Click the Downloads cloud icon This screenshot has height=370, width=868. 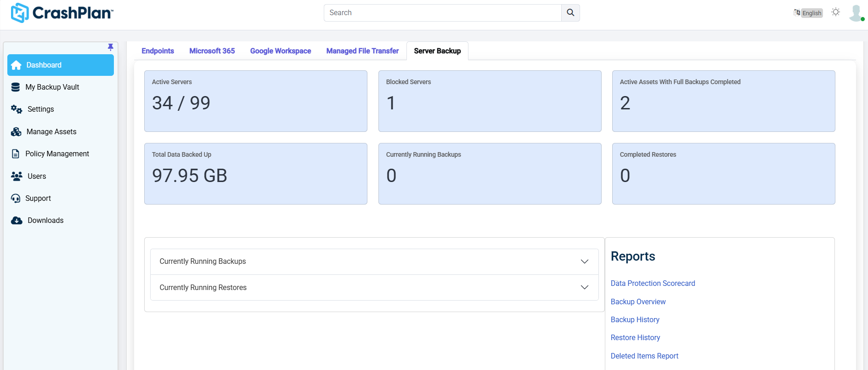point(17,221)
